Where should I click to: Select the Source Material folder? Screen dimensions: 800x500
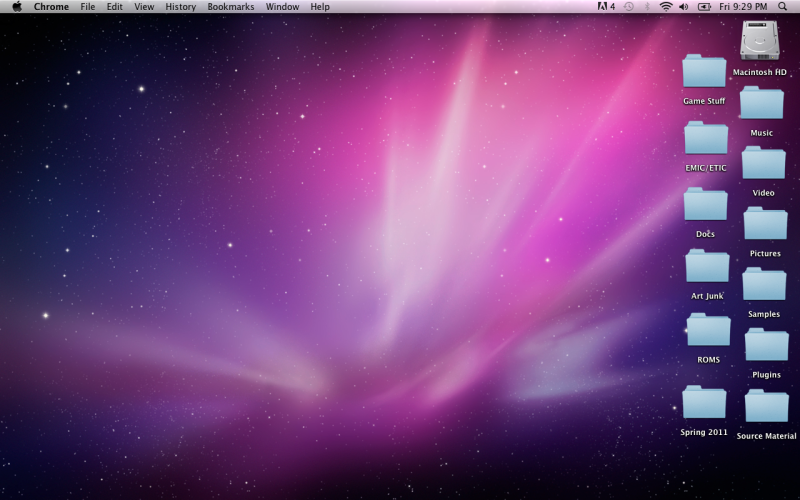tap(766, 406)
